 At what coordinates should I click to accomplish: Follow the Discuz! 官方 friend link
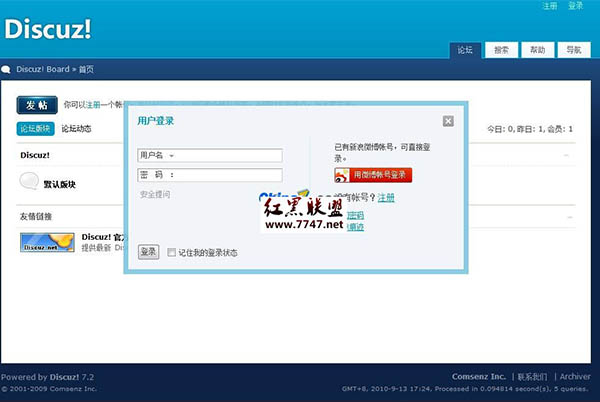102,237
